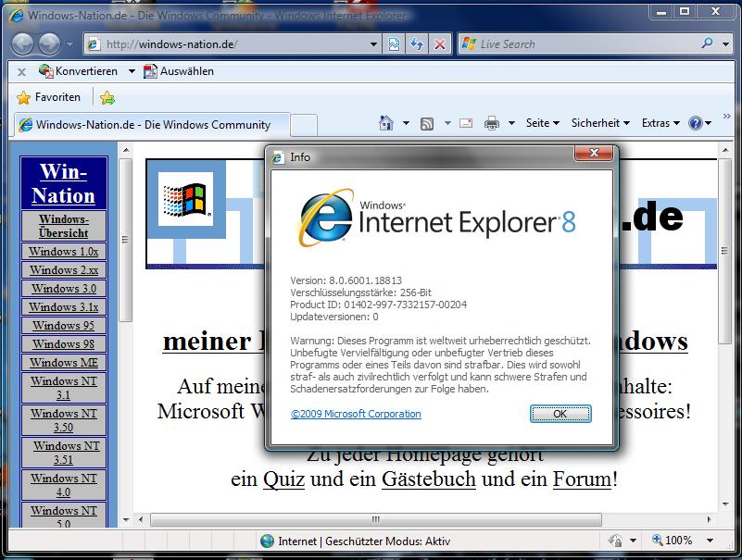Click the Print icon in the command bar
This screenshot has height=560, width=742.
tap(492, 123)
